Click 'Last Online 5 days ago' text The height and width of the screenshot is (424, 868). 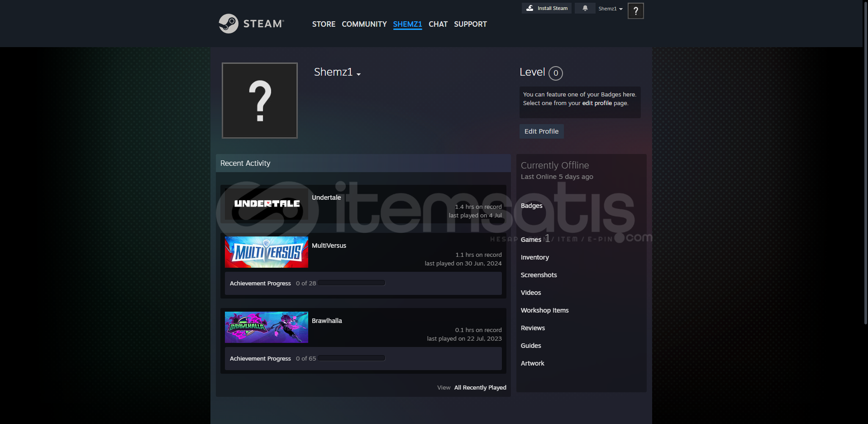[557, 177]
